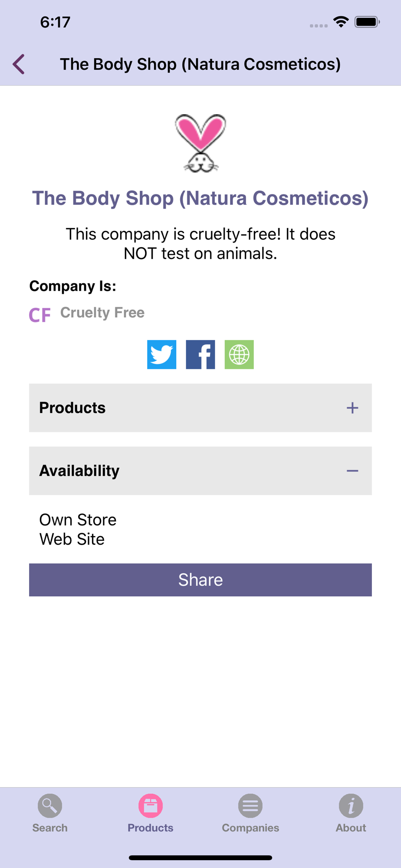
Task: Expand the Products section plus sign
Action: click(x=352, y=408)
